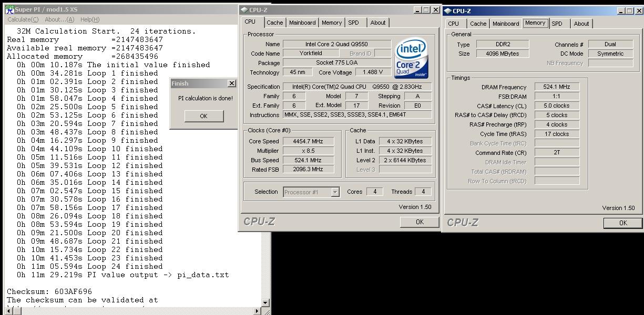Click the Cycle Time (tRAS) value 17 clocks
This screenshot has width=644, height=315.
pos(557,134)
